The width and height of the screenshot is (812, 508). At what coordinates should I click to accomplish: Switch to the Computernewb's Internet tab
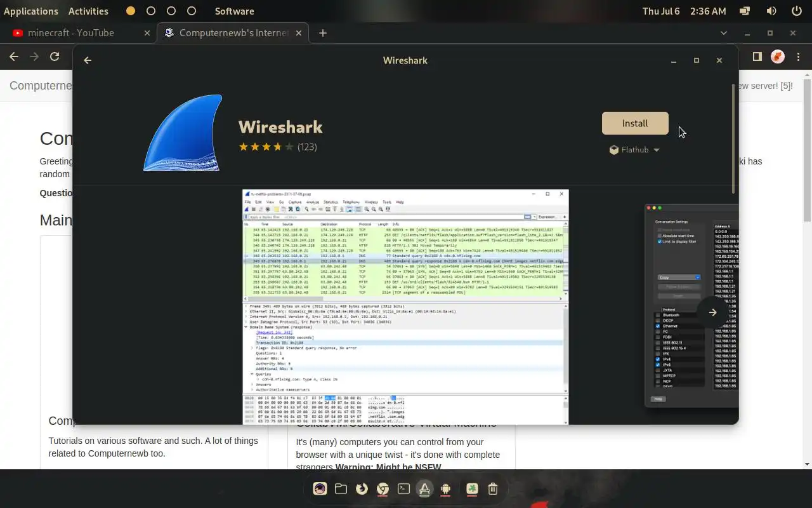233,33
